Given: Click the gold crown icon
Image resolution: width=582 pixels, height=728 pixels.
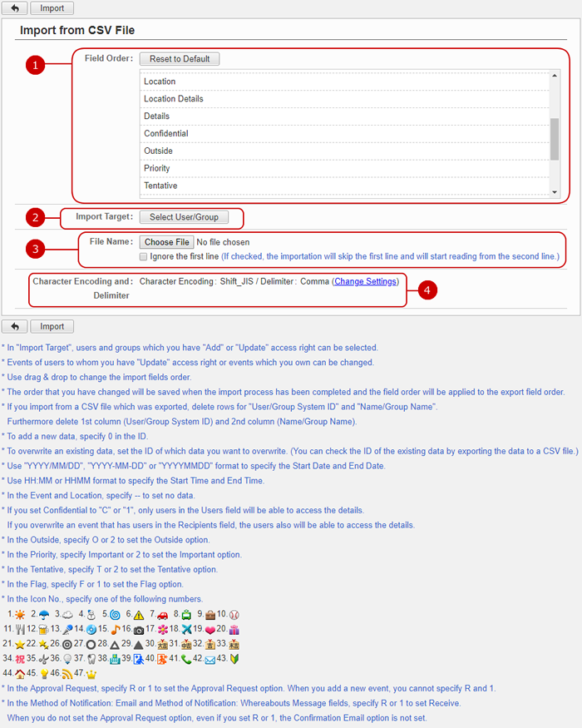Looking at the screenshot, I should pyautogui.click(x=91, y=674).
